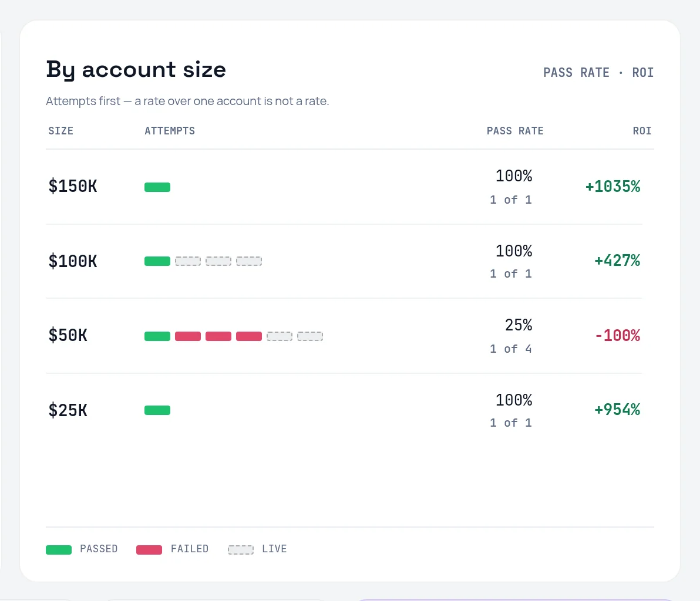Click the ATTEMPTS column header
This screenshot has width=700, height=601.
click(170, 131)
